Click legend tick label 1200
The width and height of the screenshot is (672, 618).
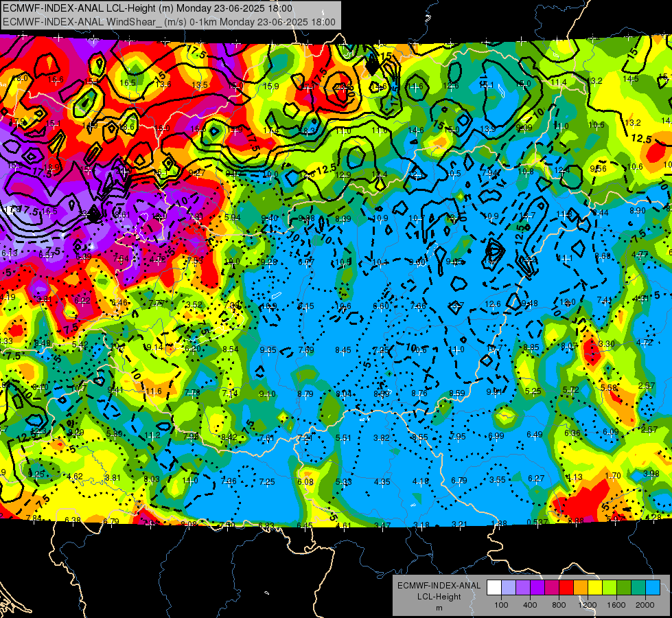tap(588, 605)
